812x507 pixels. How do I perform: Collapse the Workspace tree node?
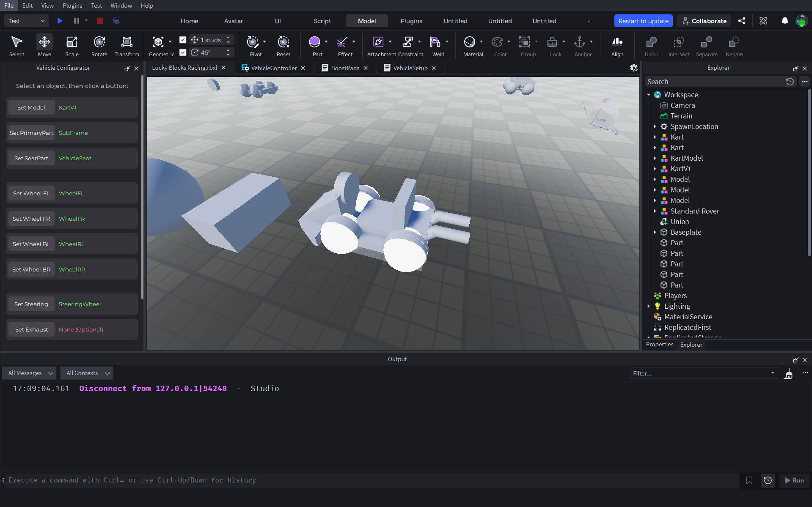coord(648,95)
